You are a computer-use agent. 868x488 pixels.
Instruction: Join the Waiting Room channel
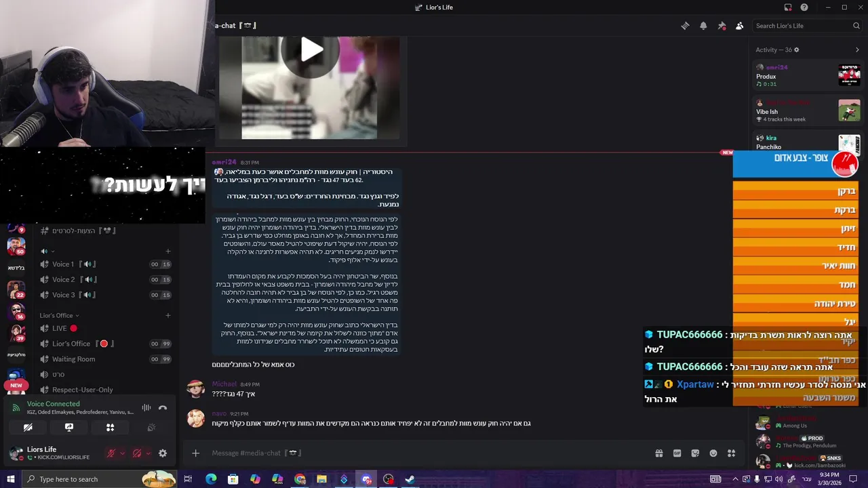tap(105, 359)
